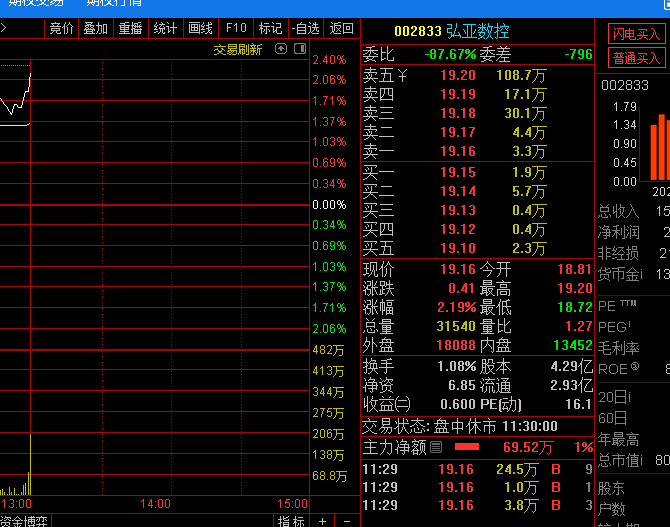
Task: Open the 主力净额 detail list icon
Action: click(436, 447)
